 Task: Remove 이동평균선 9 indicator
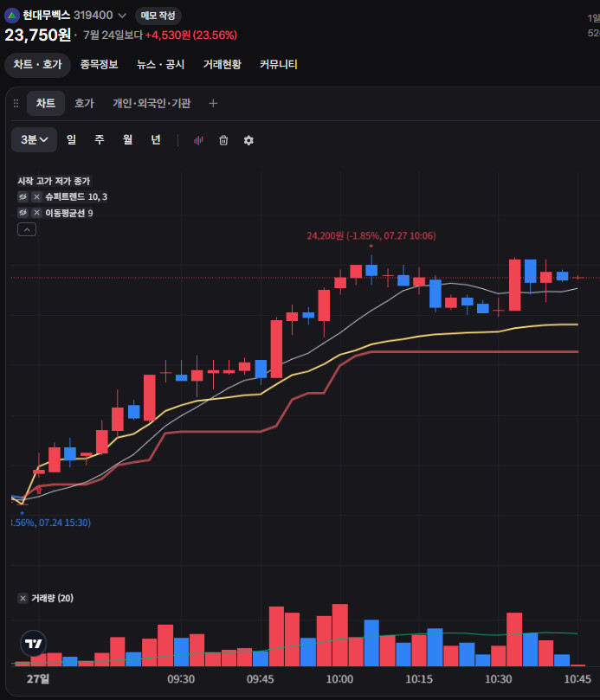pyautogui.click(x=36, y=213)
